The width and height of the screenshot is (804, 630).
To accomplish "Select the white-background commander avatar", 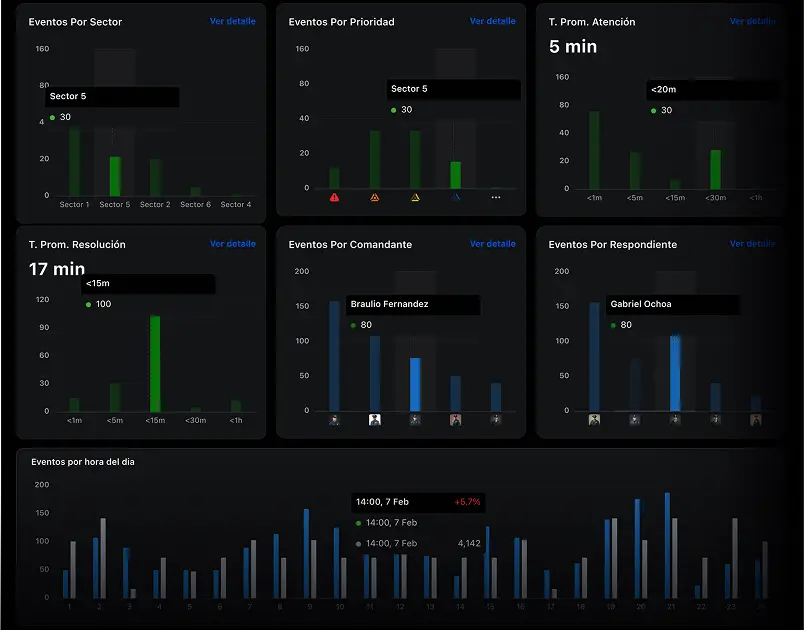I will tap(375, 420).
